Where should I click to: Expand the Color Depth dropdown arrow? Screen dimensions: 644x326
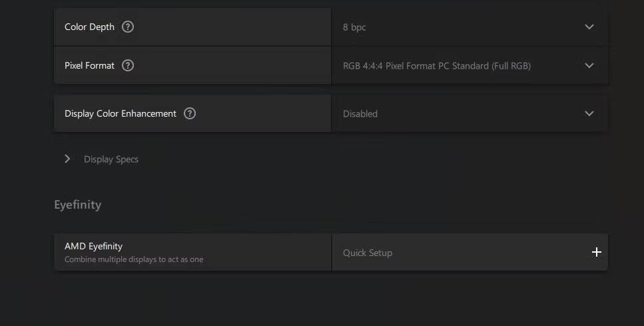click(x=589, y=27)
